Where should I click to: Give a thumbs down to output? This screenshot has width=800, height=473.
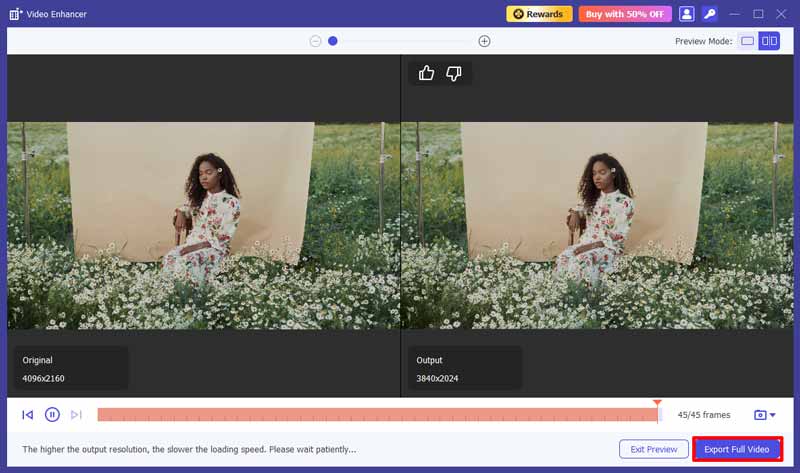pyautogui.click(x=454, y=73)
